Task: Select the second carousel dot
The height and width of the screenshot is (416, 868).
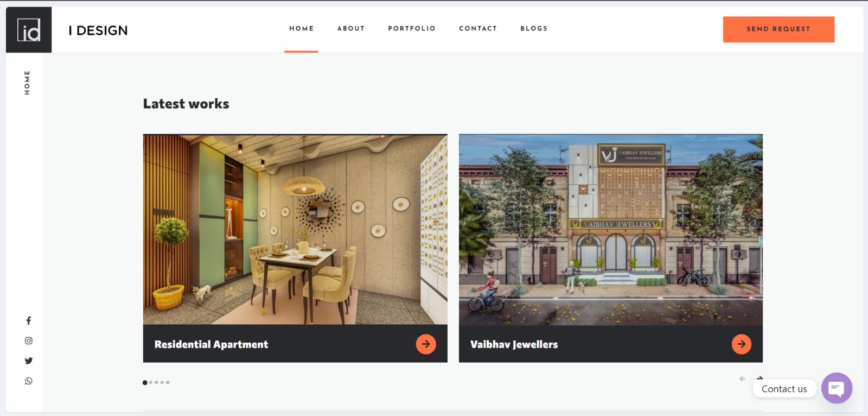Action: pos(151,382)
